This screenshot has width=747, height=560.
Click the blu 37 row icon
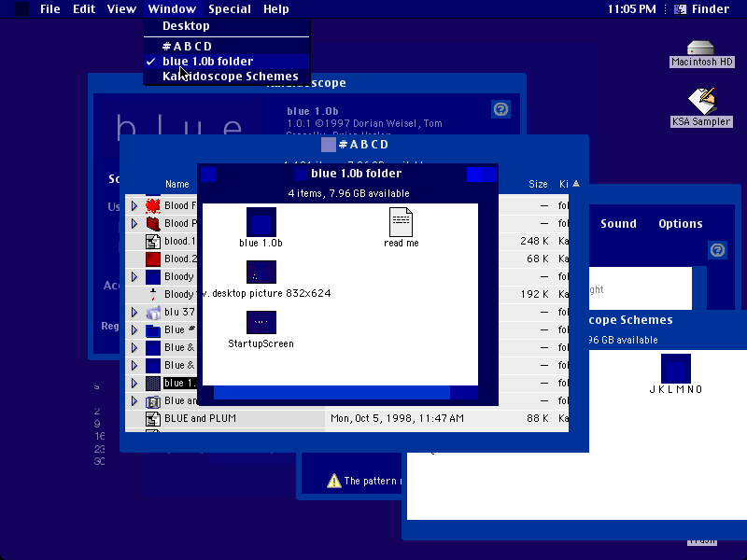coord(153,313)
